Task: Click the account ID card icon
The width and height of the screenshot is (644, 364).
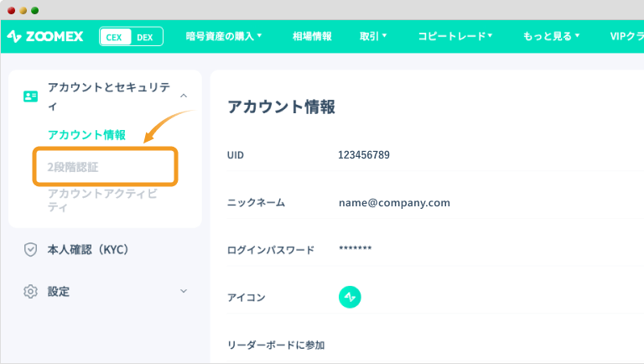Action: [31, 96]
